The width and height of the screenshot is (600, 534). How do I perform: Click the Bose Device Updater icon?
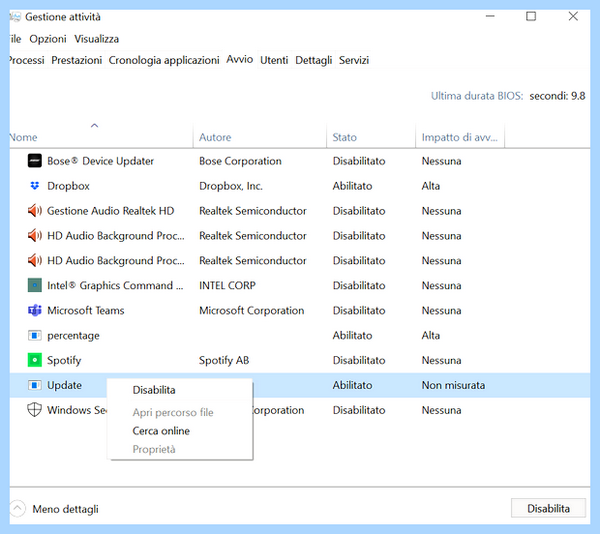coord(34,161)
